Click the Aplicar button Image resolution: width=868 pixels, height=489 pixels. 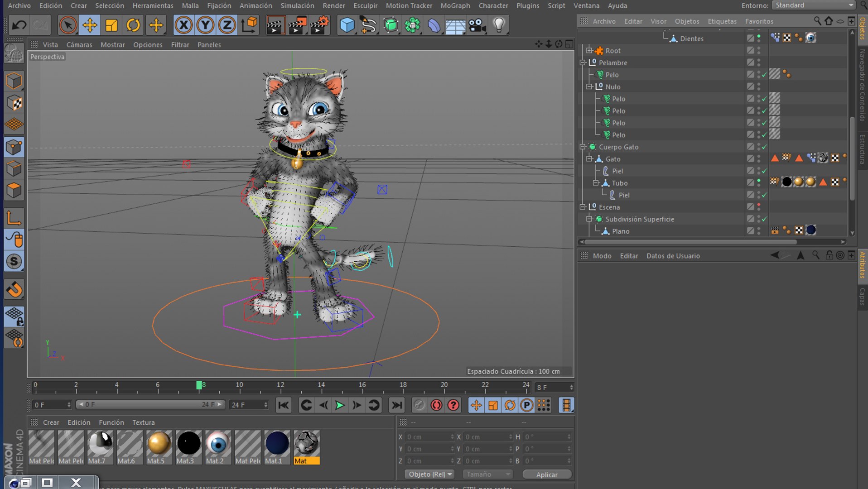(547, 475)
